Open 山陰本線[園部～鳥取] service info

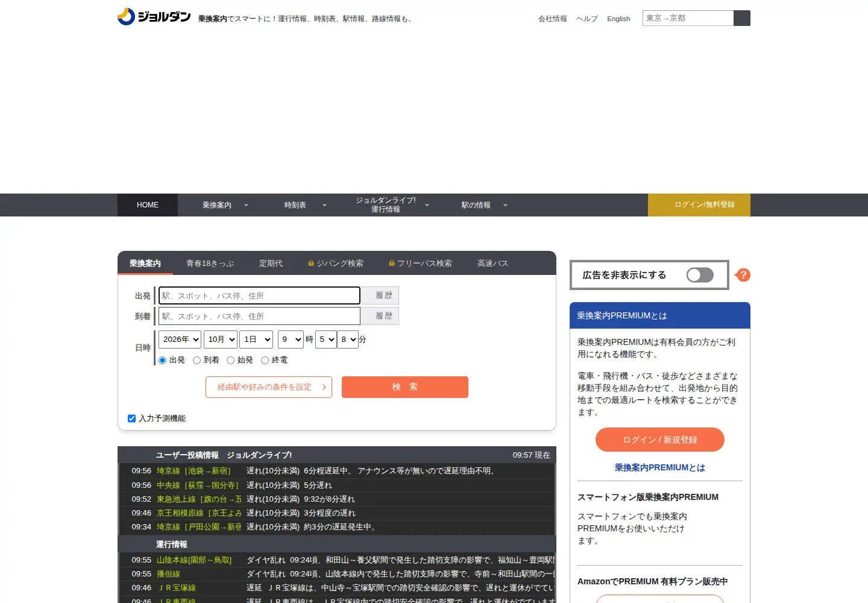(194, 560)
